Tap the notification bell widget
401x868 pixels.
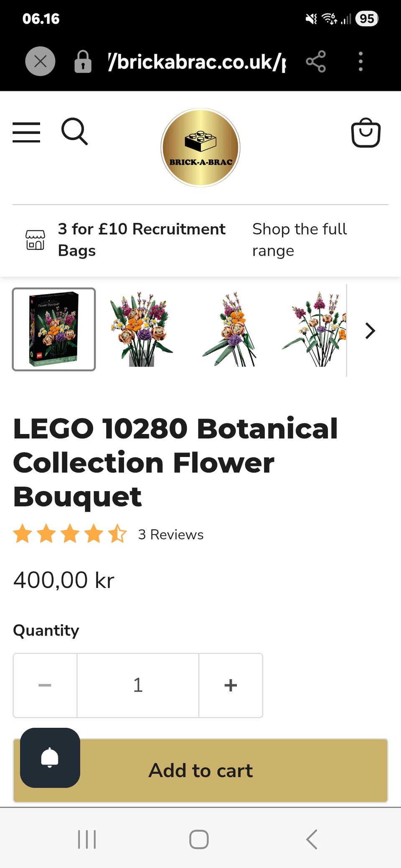(x=50, y=757)
